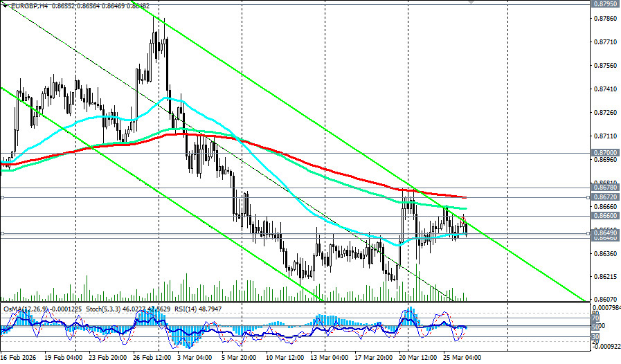Click the chart shift triangle marker at top
This screenshot has height=364, width=621.
coord(471,1)
